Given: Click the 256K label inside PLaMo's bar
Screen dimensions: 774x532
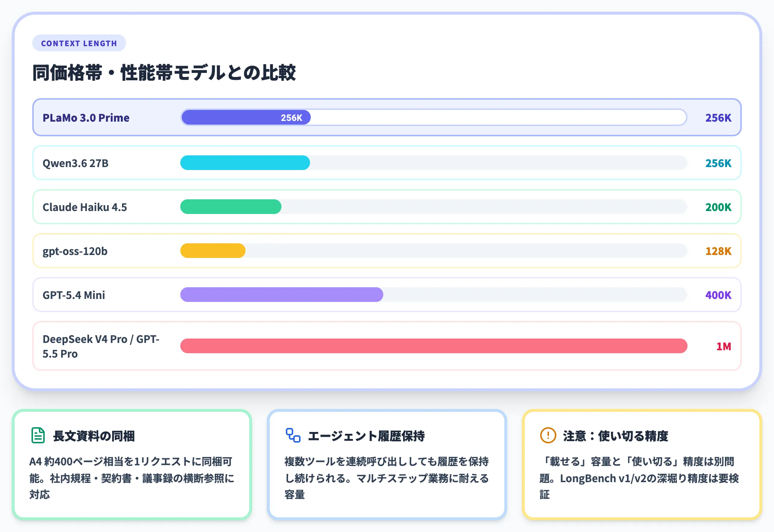Looking at the screenshot, I should (x=292, y=118).
